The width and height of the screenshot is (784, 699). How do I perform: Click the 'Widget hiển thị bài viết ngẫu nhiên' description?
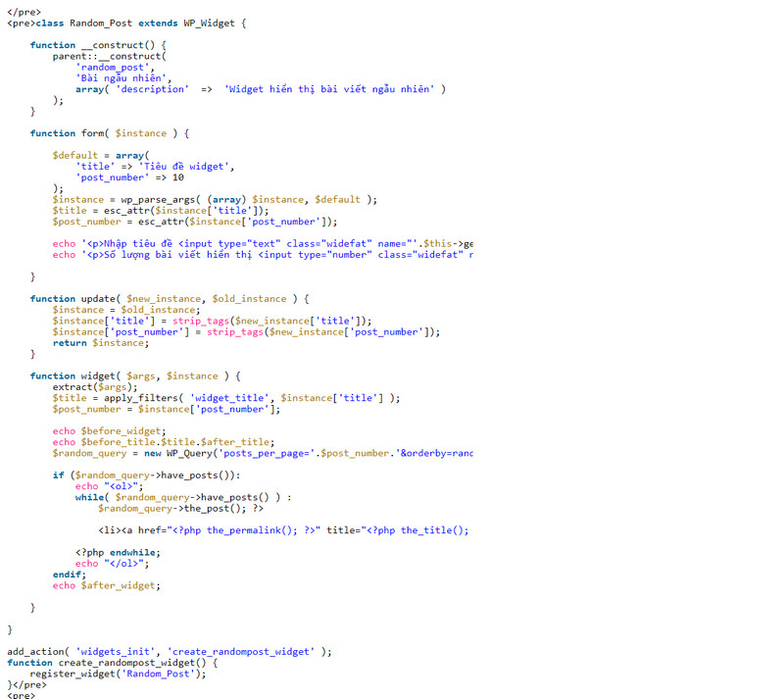click(x=331, y=88)
